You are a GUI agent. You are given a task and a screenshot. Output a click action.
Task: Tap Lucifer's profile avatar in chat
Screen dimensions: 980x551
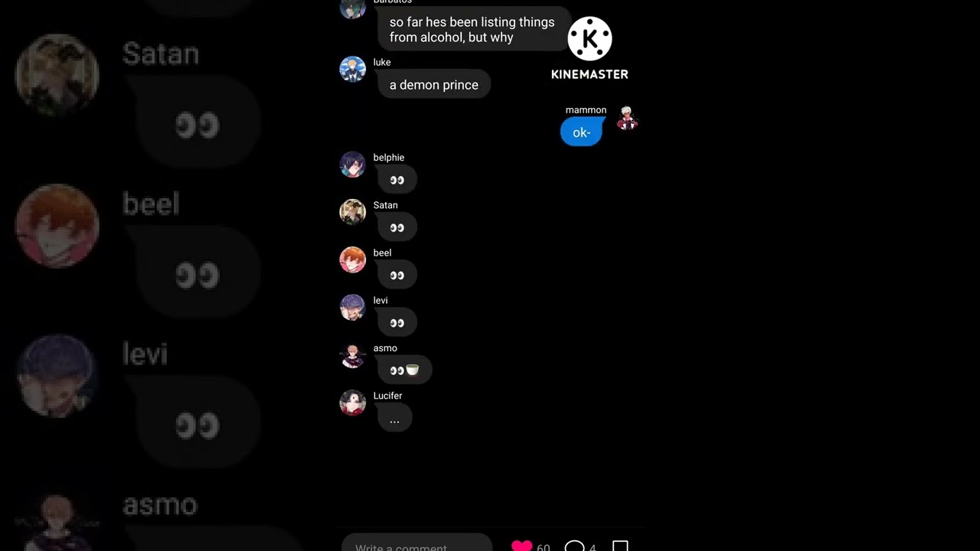[x=352, y=403]
